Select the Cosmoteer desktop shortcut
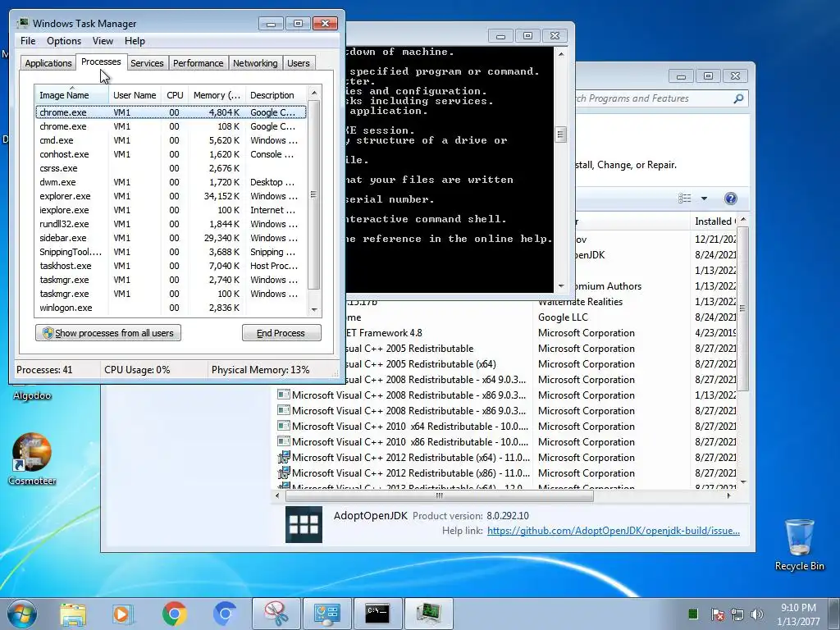 (32, 459)
